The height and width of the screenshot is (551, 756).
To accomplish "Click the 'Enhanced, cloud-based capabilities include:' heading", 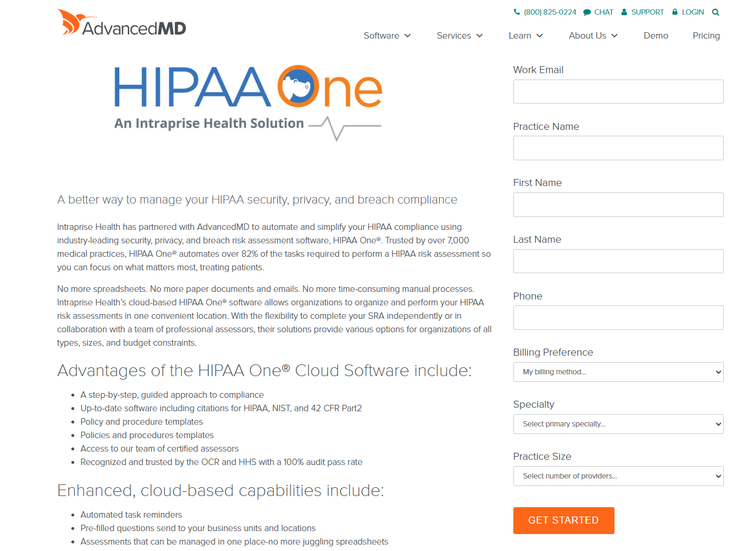I will tap(220, 491).
